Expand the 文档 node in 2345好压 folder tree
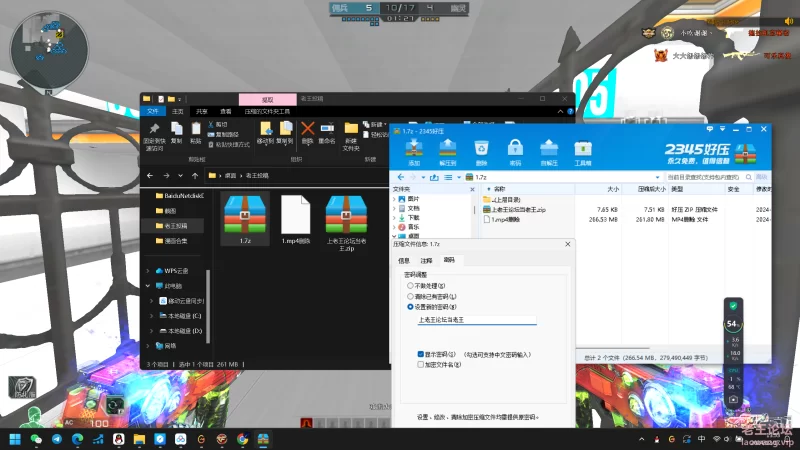The image size is (800, 450). 394,208
